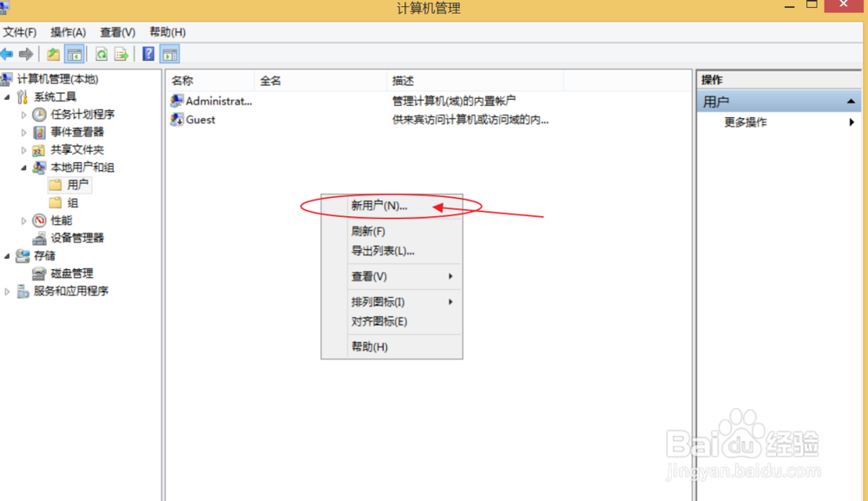Select the 任务计划程序 clock icon
This screenshot has height=501, width=868.
point(38,114)
